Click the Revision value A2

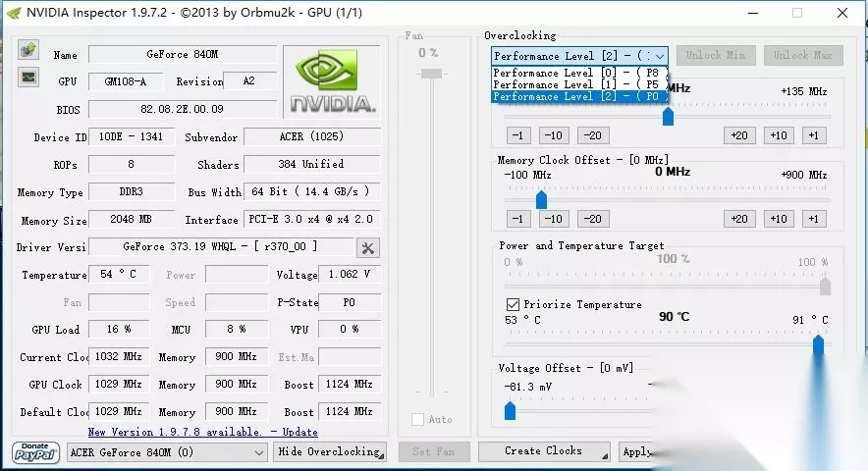click(x=249, y=80)
